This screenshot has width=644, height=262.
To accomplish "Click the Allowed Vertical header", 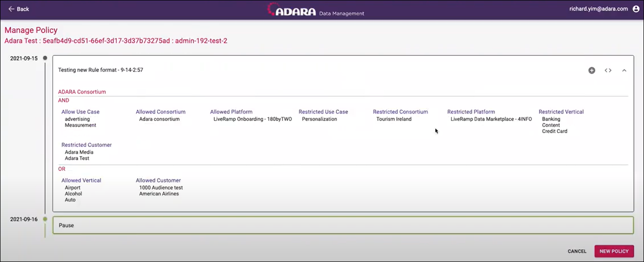I will pos(81,181).
